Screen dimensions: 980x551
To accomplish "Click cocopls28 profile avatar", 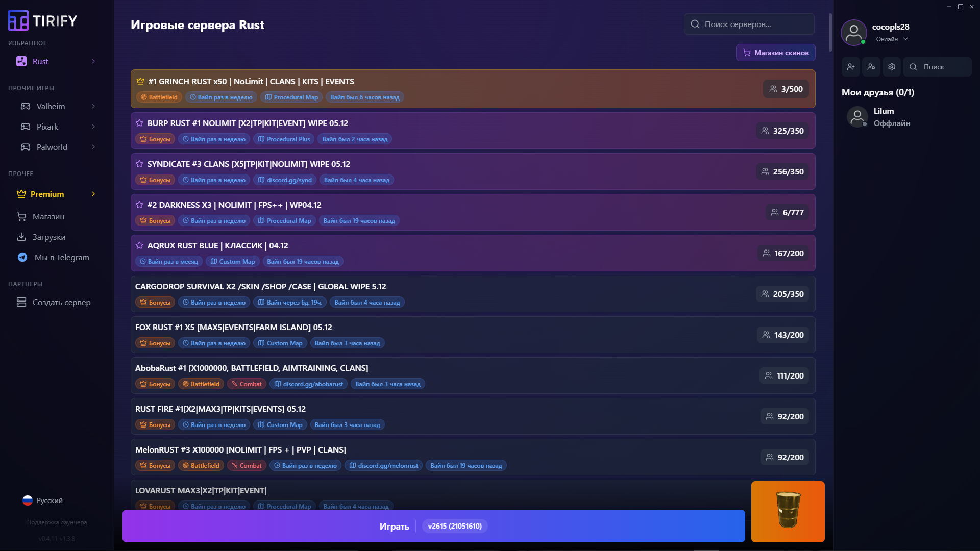I will click(854, 33).
